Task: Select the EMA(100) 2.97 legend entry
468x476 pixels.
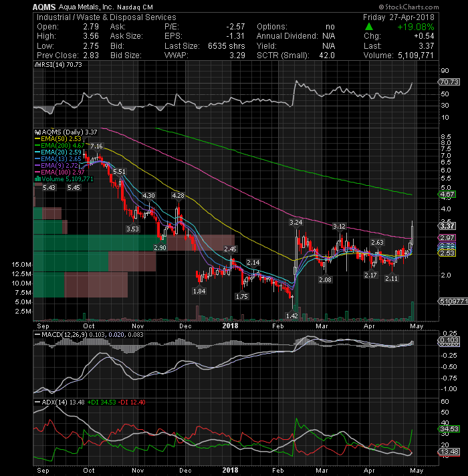Action: point(60,172)
